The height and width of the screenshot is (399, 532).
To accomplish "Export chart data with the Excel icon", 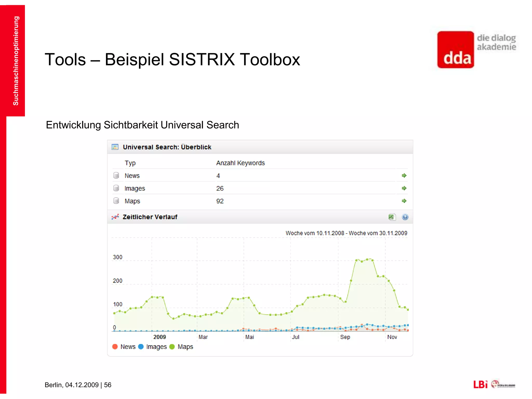I will [392, 217].
